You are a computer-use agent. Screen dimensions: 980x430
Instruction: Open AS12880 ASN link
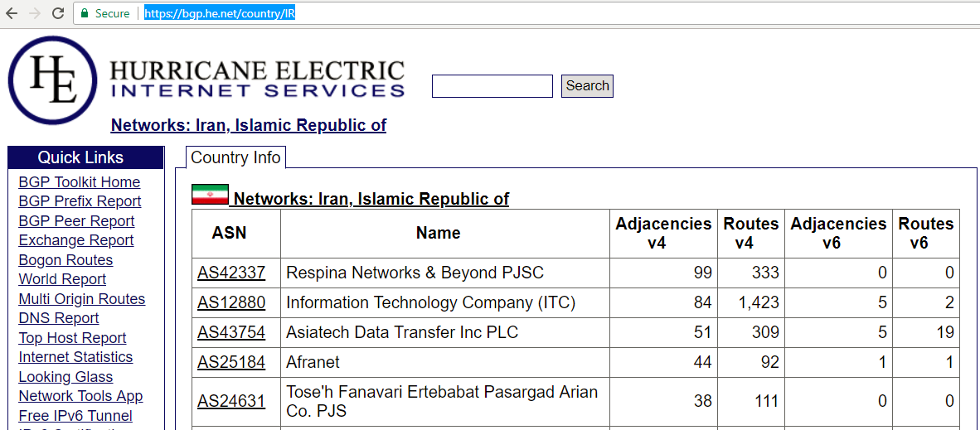coord(231,302)
